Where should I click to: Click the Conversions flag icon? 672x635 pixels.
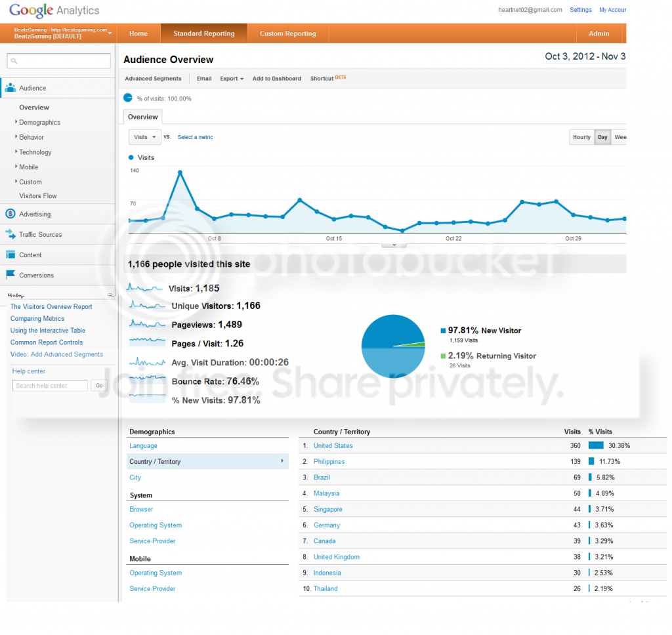pos(10,275)
